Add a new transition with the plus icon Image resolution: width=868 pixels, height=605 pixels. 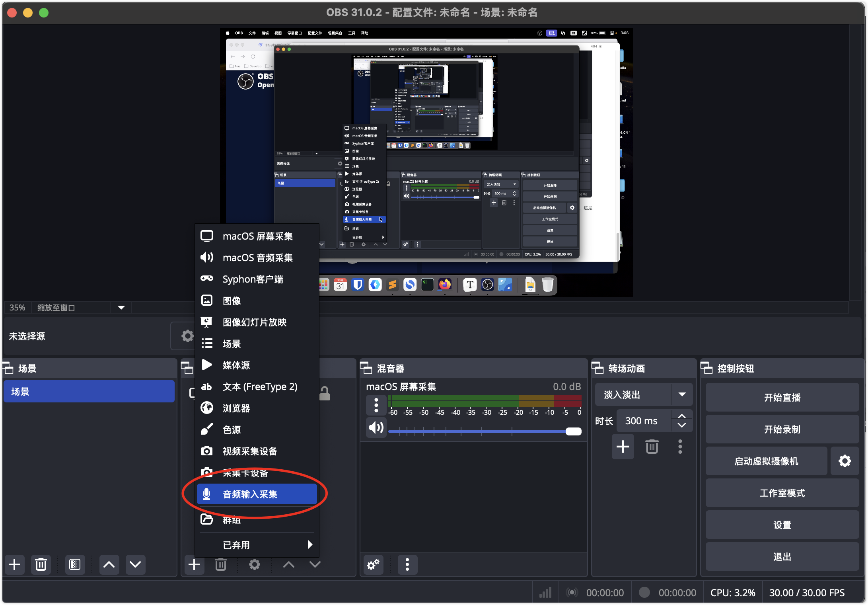tap(623, 447)
